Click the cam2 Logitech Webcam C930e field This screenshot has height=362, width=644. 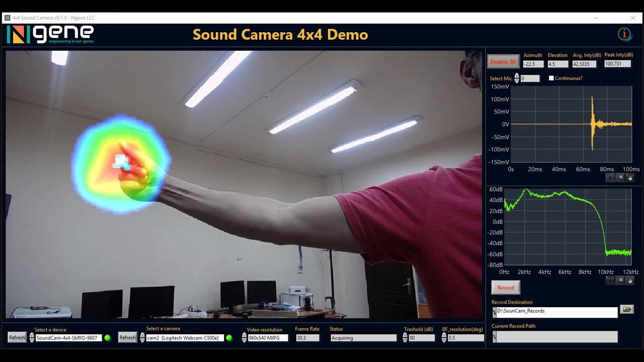coord(184,338)
